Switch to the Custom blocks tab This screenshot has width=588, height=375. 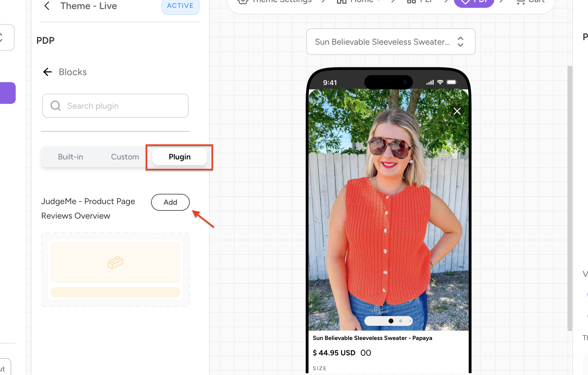[125, 157]
